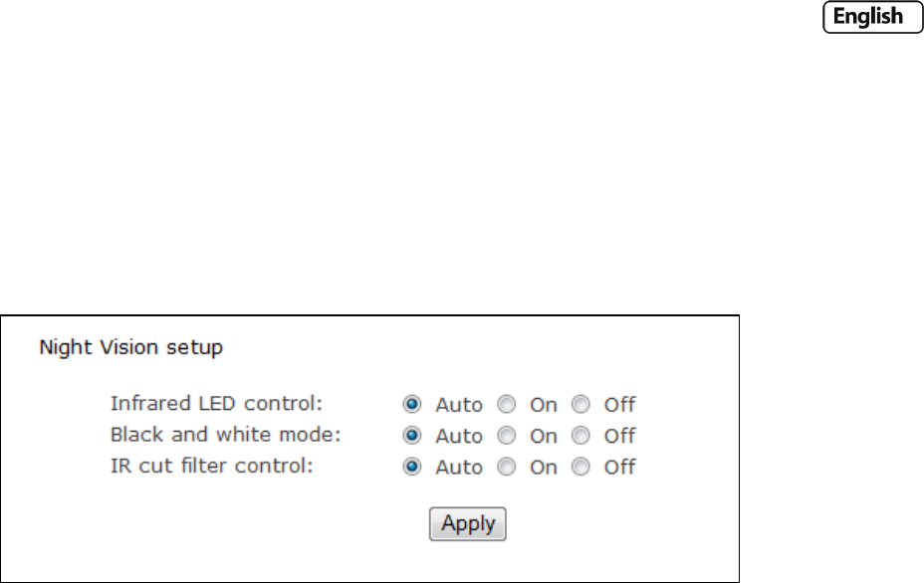Set IR cut filter control to Auto
Screen dimensions: 924x583
(x=411, y=467)
